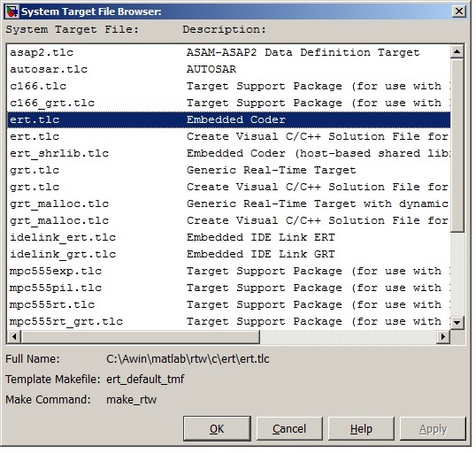The height and width of the screenshot is (453, 476).
Task: Select the asap2.tlc row
Action: 228,52
